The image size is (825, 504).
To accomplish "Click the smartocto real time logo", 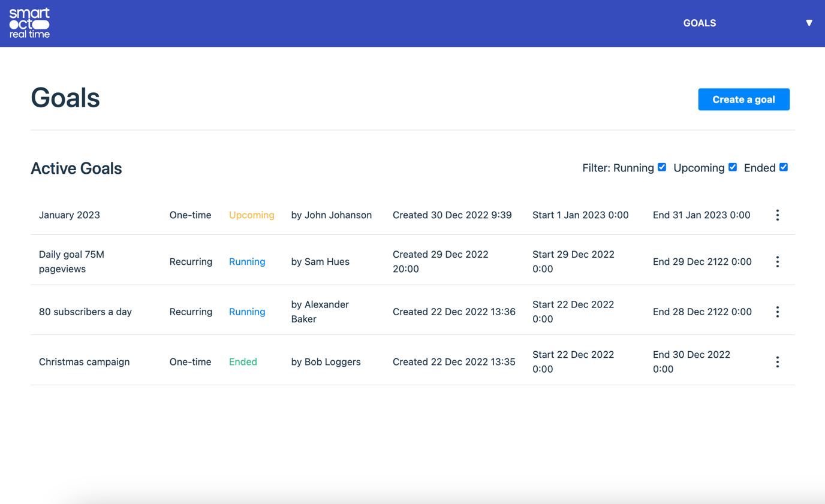I will coord(29,23).
